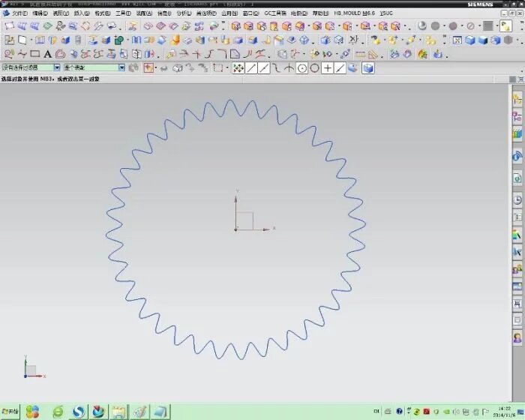
Task: Toggle the Quadrant Point snap circle
Action: pos(315,68)
